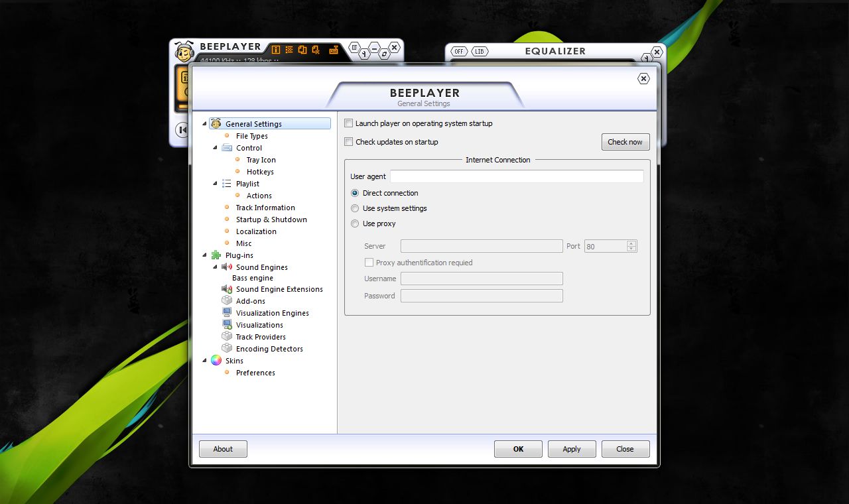The width and height of the screenshot is (849, 504).
Task: Click the rightmost orange icon in Beeplayer title bar
Action: pyautogui.click(x=334, y=50)
